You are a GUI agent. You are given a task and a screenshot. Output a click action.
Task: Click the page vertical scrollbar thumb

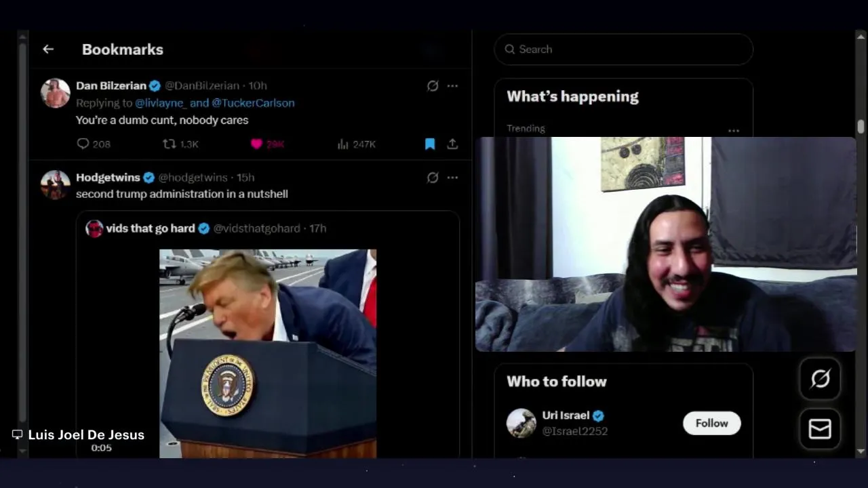click(861, 127)
